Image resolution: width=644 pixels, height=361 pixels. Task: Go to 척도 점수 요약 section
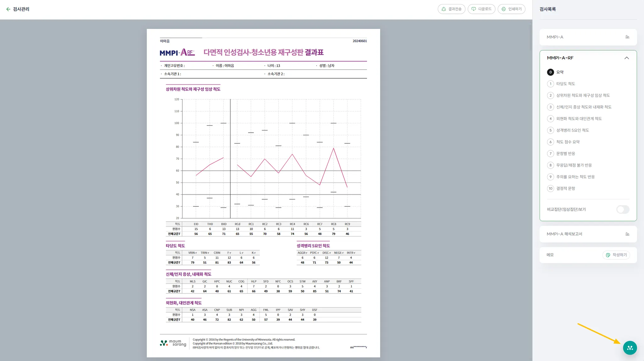pos(568,142)
